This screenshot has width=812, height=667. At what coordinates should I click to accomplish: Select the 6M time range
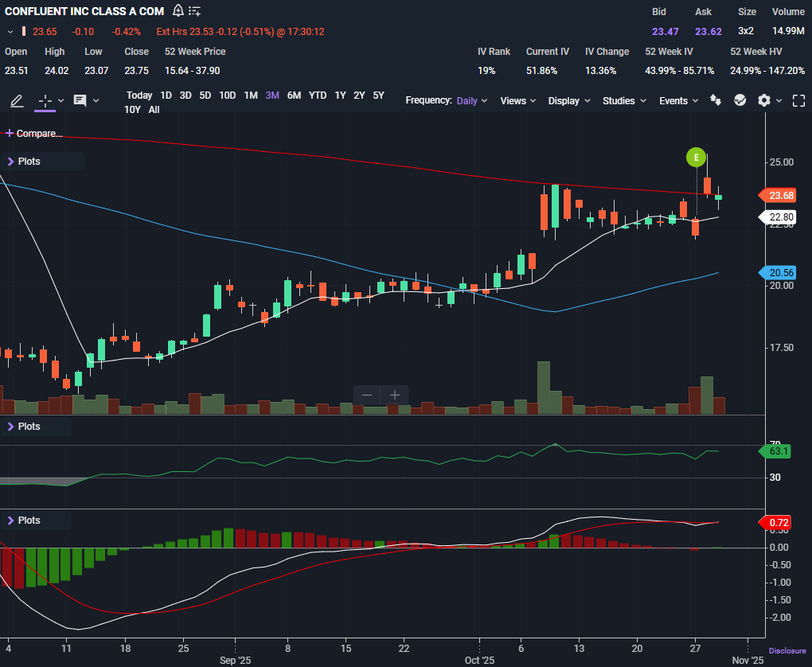pos(294,96)
